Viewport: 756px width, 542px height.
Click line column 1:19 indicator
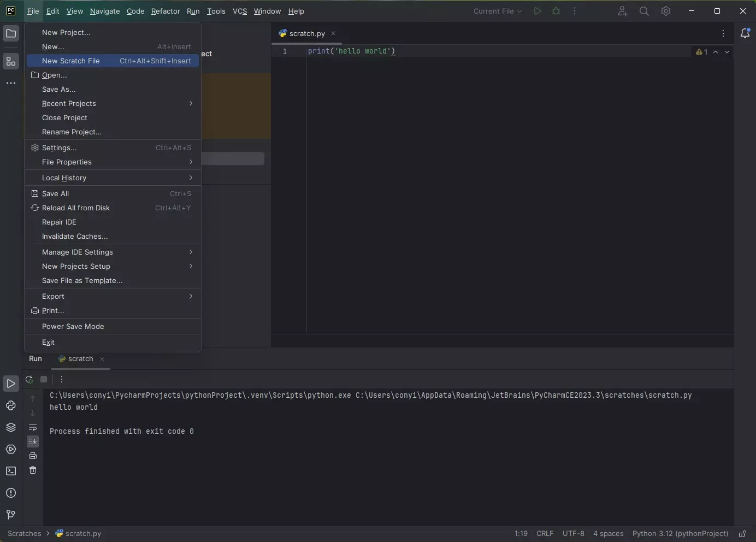click(x=521, y=534)
